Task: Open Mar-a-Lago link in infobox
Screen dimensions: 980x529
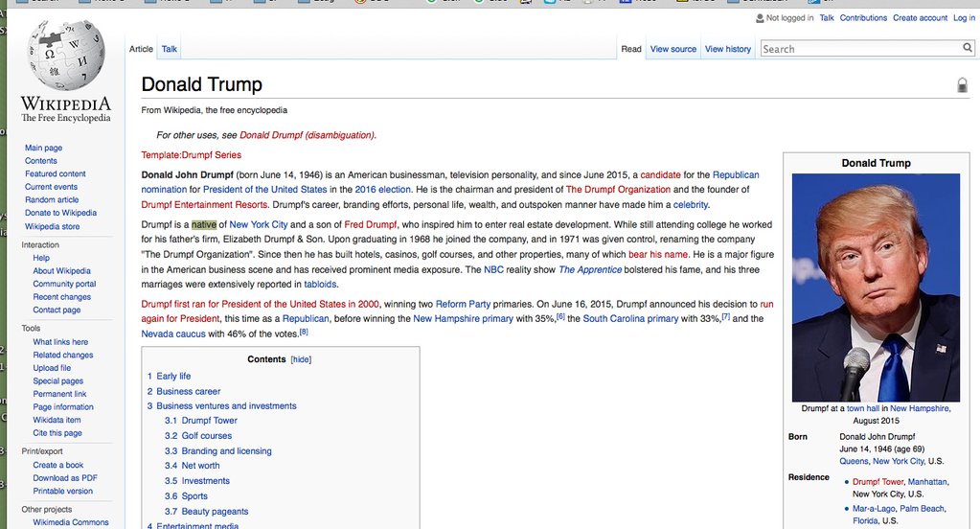Action: [x=874, y=509]
